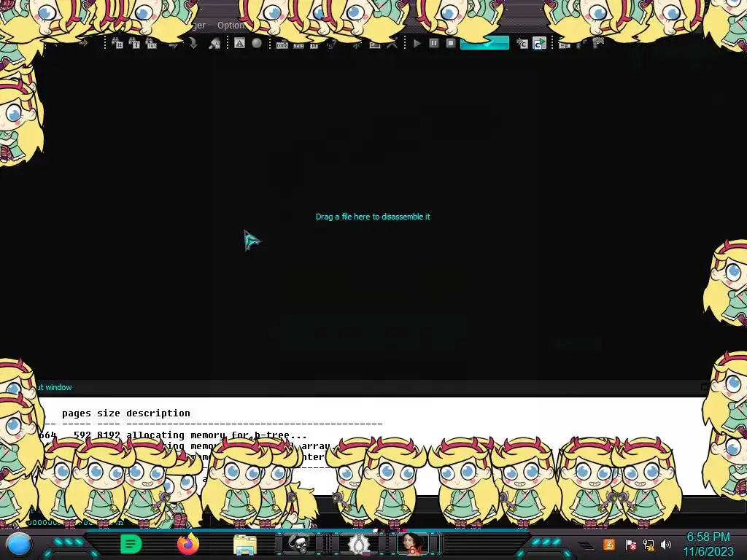Open the Options menu
The width and height of the screenshot is (747, 560).
231,26
